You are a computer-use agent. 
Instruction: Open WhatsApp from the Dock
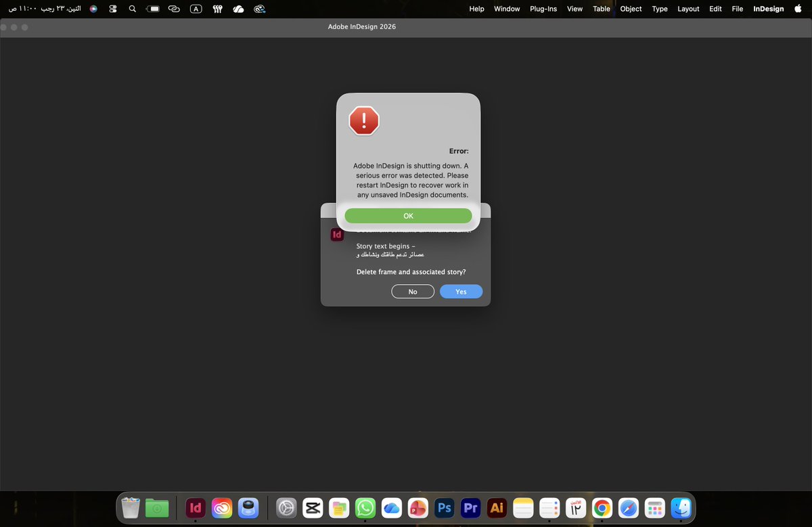tap(365, 507)
